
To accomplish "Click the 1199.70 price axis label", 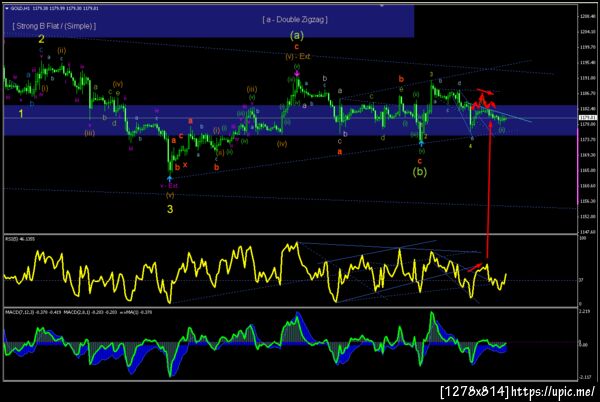I will click(x=589, y=47).
